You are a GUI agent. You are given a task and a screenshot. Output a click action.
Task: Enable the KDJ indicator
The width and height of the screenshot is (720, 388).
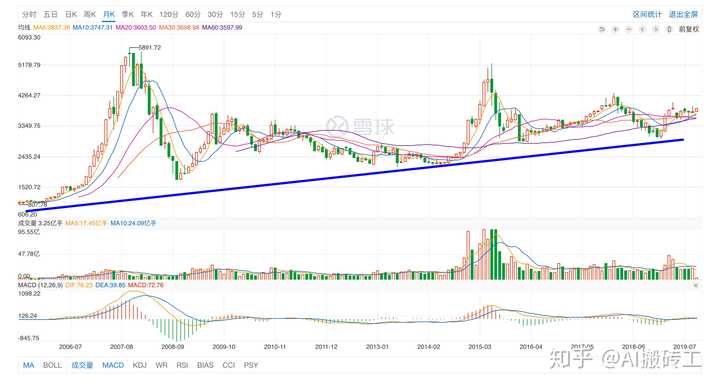tap(140, 365)
